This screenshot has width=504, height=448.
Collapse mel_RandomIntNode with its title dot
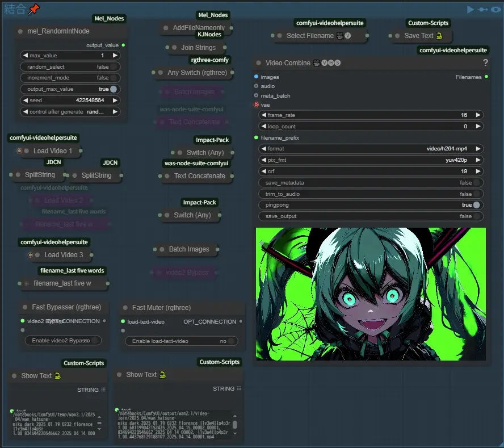coord(20,31)
